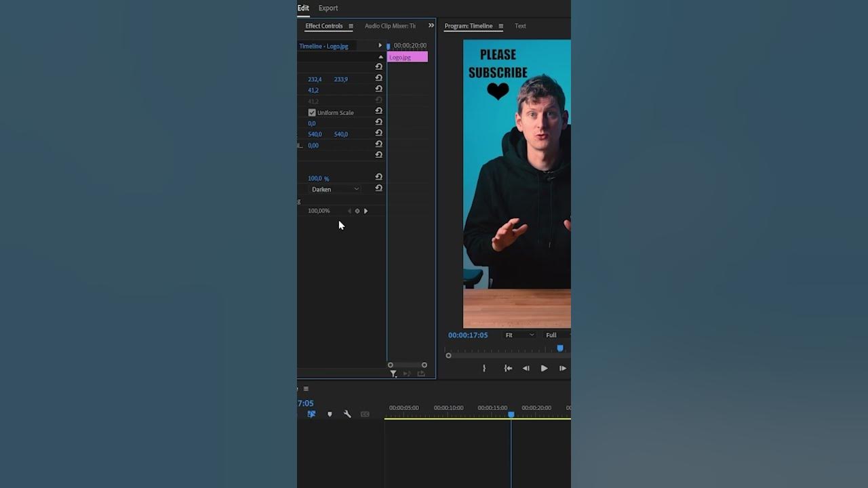Screen dimensions: 868x488
Task: Reset the Anchor Point 540,0 row
Action: click(379, 133)
